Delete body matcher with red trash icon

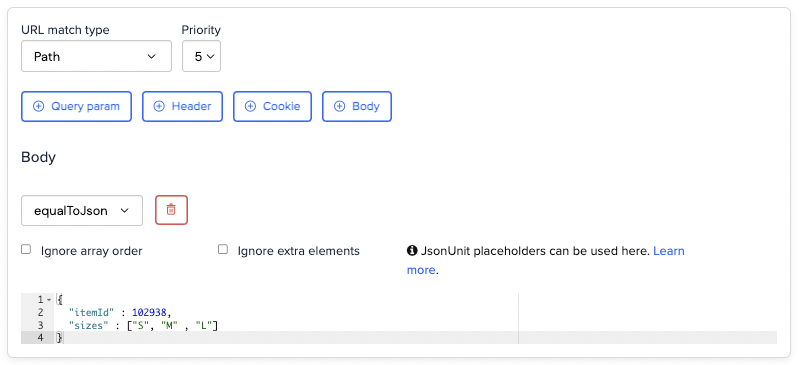pos(171,210)
